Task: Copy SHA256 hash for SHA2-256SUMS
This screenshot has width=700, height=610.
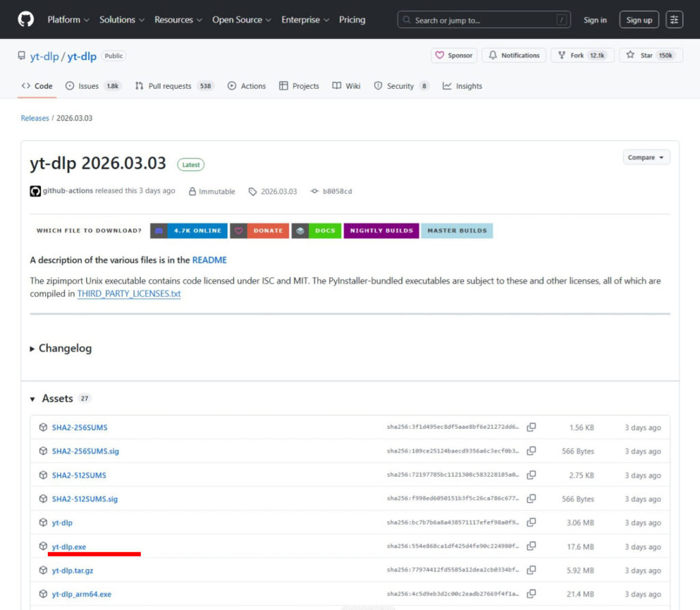Action: pyautogui.click(x=531, y=427)
